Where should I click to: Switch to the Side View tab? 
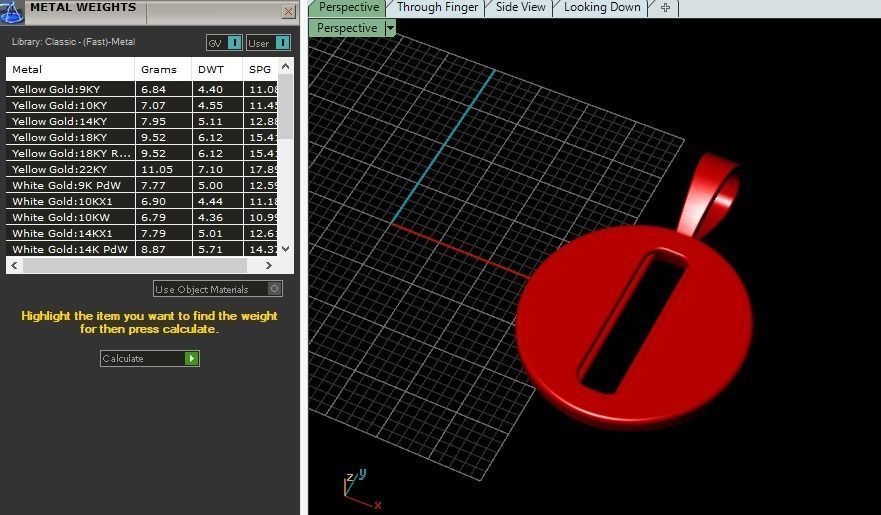[520, 7]
